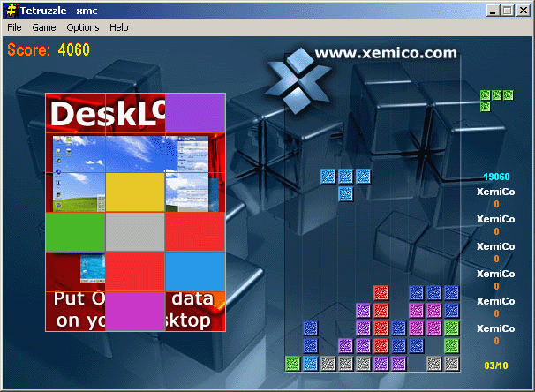Click the next piece green preview
The image size is (535, 392).
[x=496, y=101]
